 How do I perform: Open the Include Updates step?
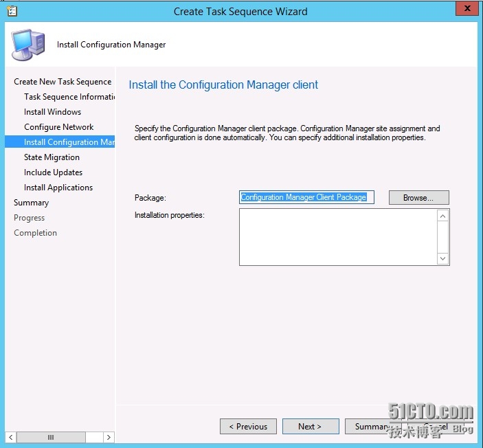click(x=54, y=172)
